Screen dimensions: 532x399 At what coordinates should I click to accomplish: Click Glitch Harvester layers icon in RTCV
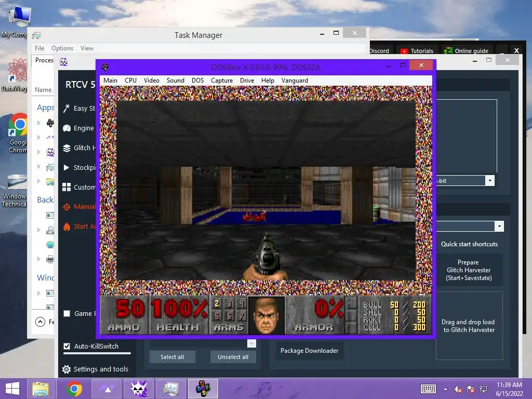[66, 148]
